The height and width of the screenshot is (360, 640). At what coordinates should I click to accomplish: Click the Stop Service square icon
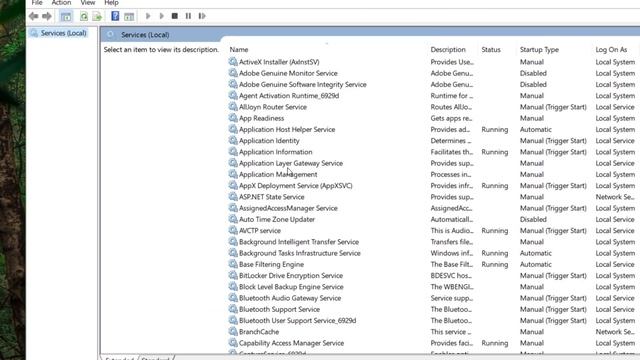(x=175, y=16)
